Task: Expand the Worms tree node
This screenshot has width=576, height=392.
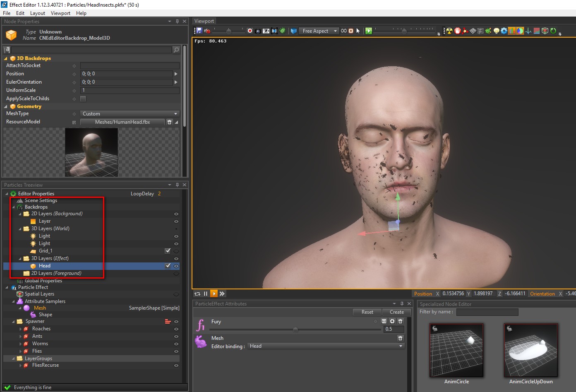Action: pyautogui.click(x=20, y=344)
